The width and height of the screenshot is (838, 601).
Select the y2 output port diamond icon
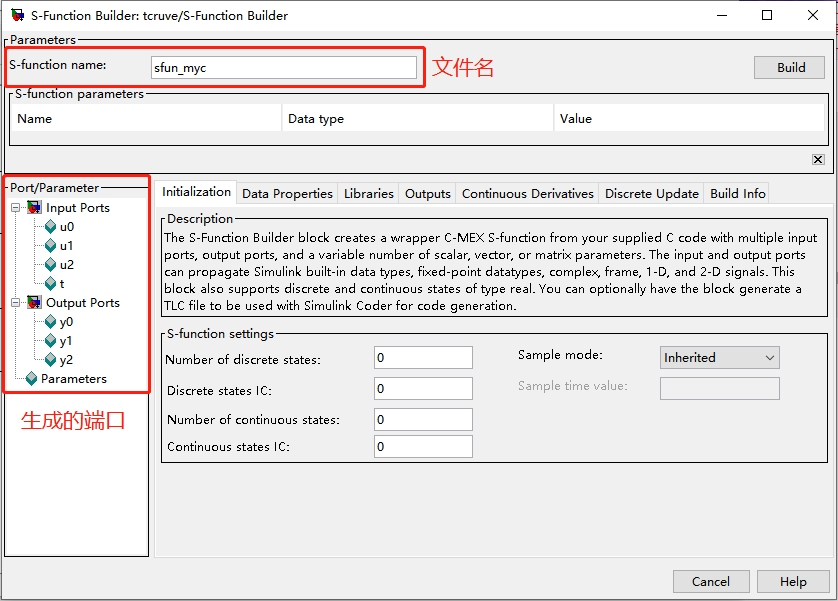51,360
